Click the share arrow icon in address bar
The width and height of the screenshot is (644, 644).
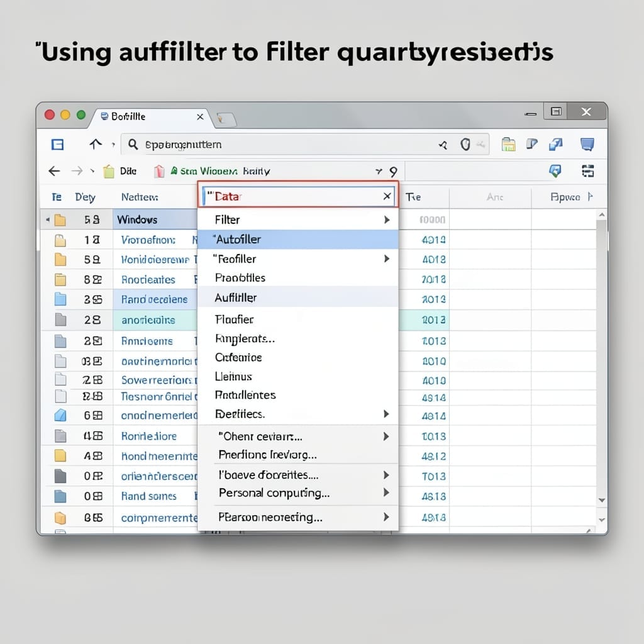tap(443, 145)
